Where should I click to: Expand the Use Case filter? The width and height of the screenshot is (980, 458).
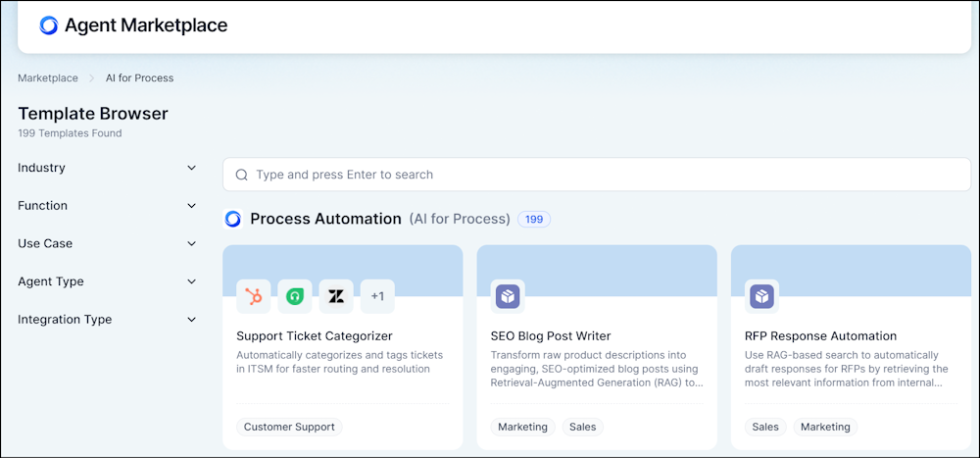point(191,243)
